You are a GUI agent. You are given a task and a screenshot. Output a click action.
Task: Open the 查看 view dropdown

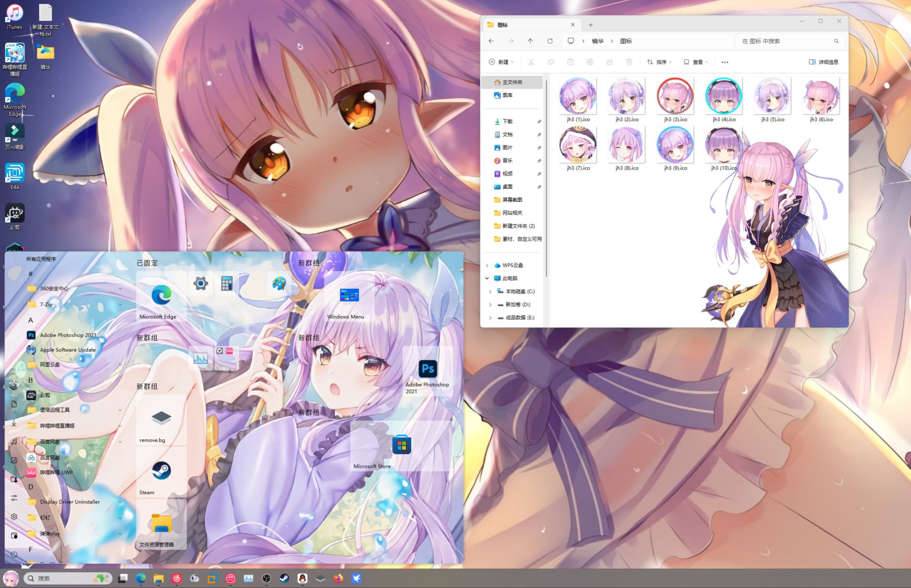[x=695, y=62]
